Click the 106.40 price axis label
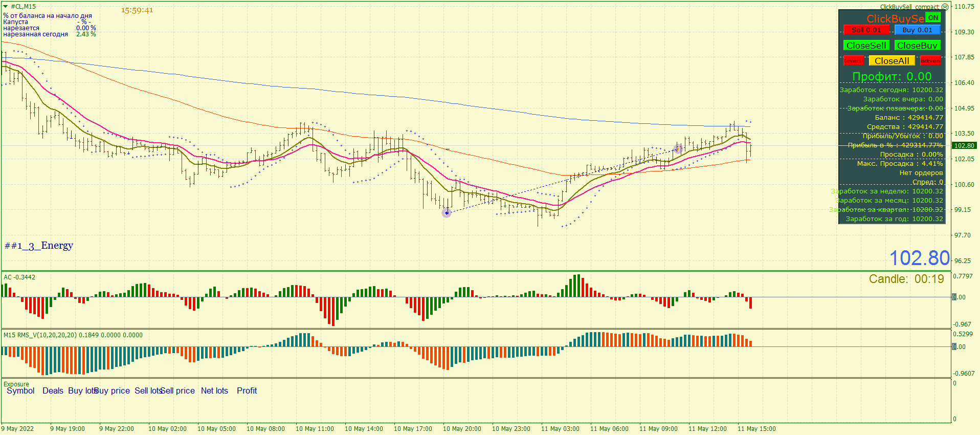The width and height of the screenshot is (980, 435). click(964, 83)
